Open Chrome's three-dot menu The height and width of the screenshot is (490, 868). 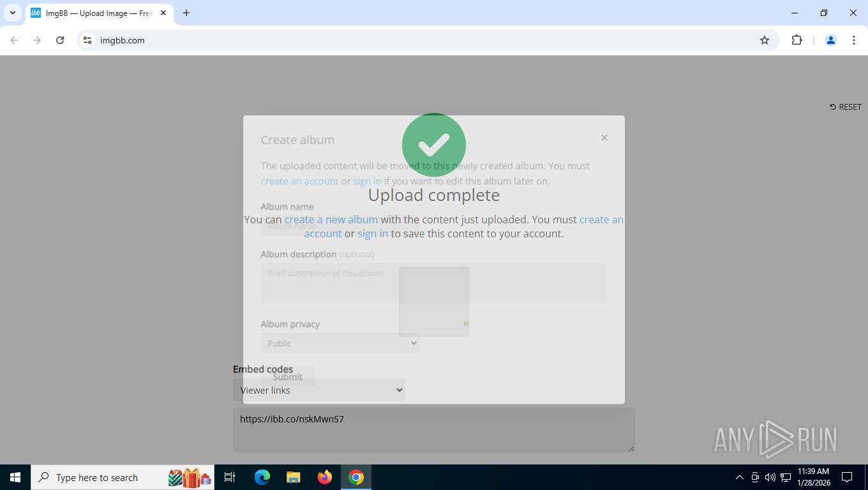854,40
